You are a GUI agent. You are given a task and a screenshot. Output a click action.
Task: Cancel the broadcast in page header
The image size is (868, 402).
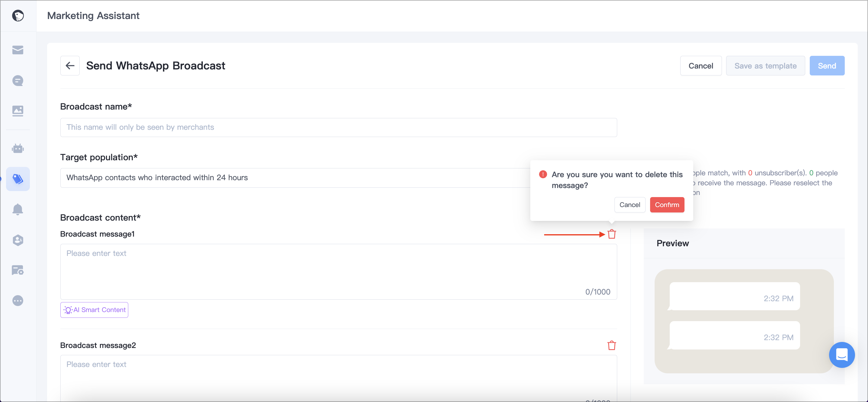coord(701,66)
